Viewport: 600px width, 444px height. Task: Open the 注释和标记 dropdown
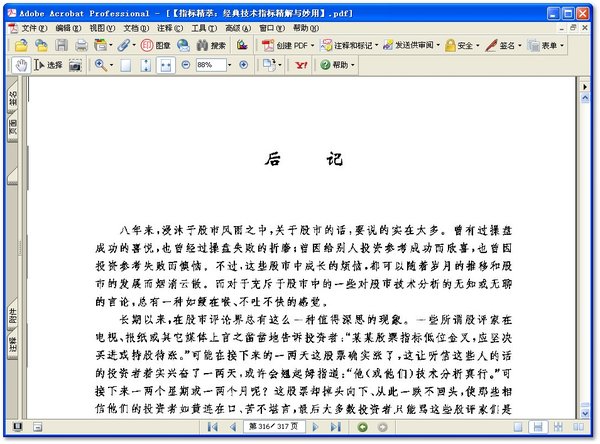pos(349,46)
